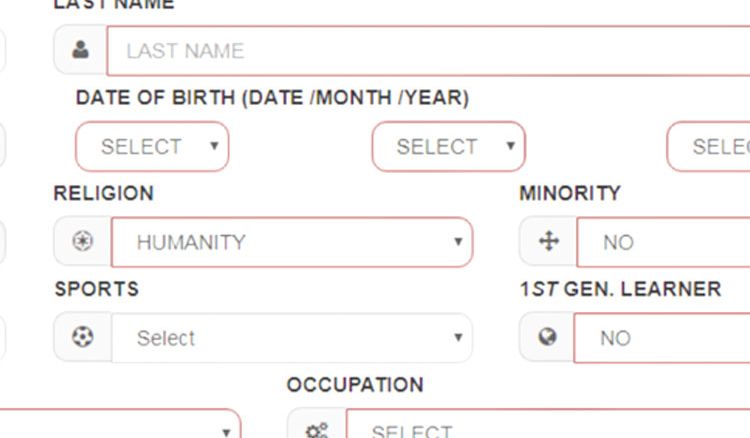Open the partially visible dropdown left of Occupation

120,424
